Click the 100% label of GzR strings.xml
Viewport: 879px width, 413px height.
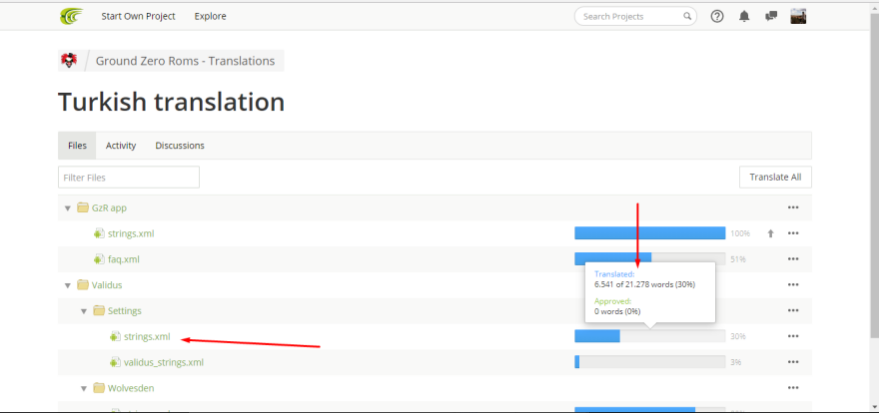(x=740, y=234)
